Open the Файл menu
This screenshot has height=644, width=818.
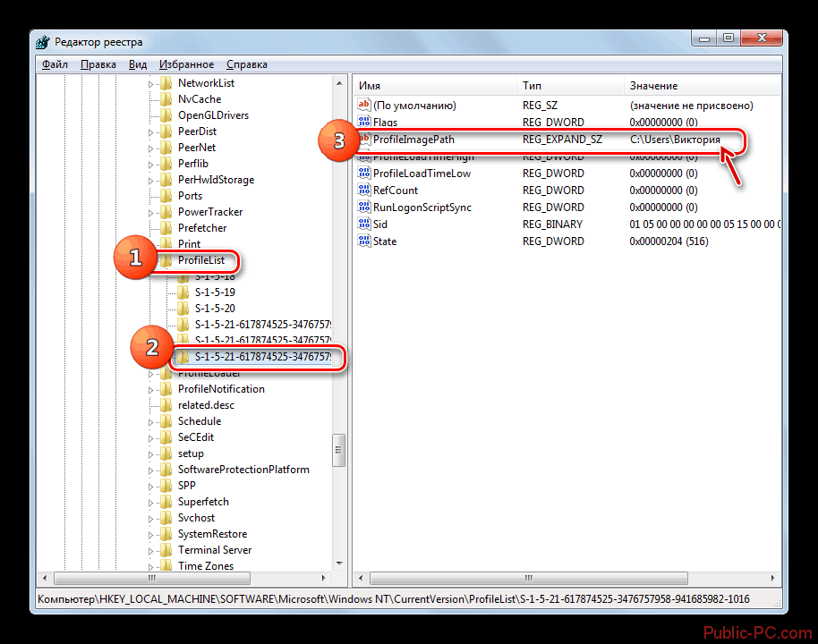55,64
